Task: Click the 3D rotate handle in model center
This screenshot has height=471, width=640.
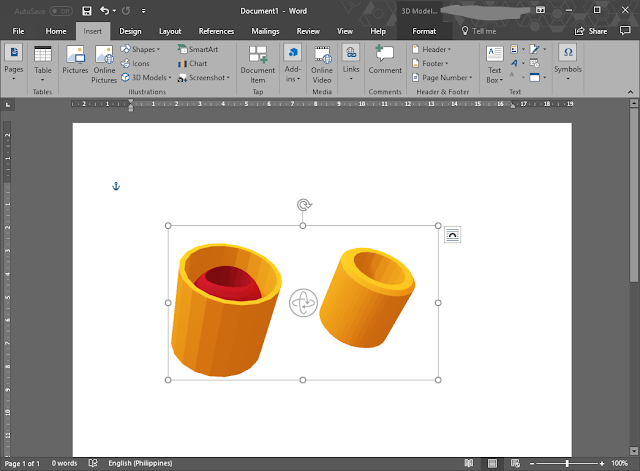Action: point(303,303)
